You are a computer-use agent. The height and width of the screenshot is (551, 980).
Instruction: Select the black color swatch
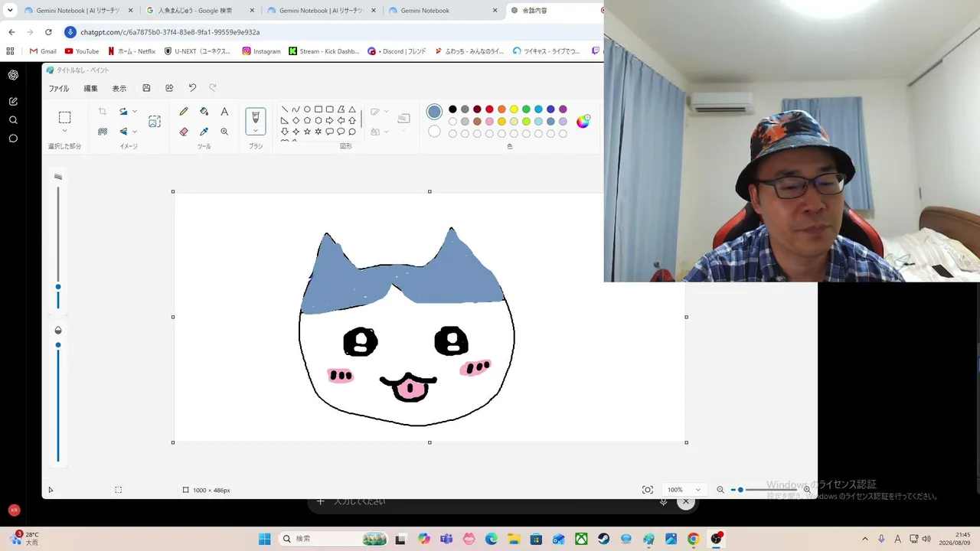click(x=452, y=109)
